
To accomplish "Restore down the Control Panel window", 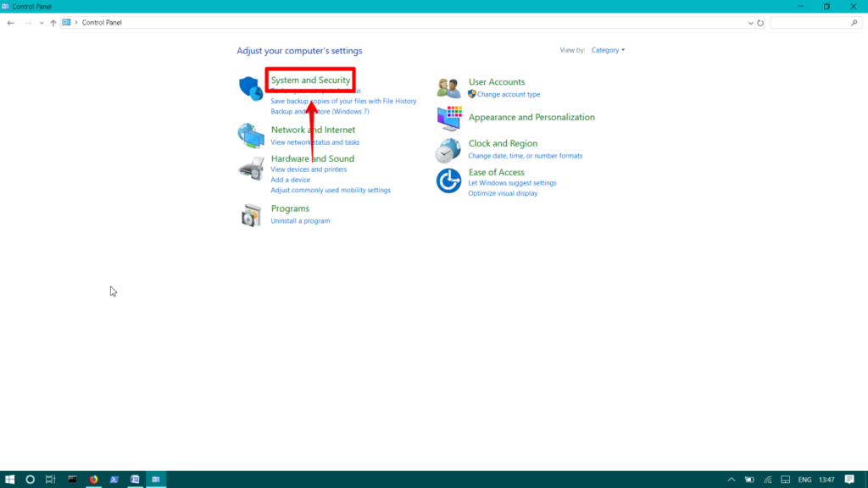I will pyautogui.click(x=826, y=7).
